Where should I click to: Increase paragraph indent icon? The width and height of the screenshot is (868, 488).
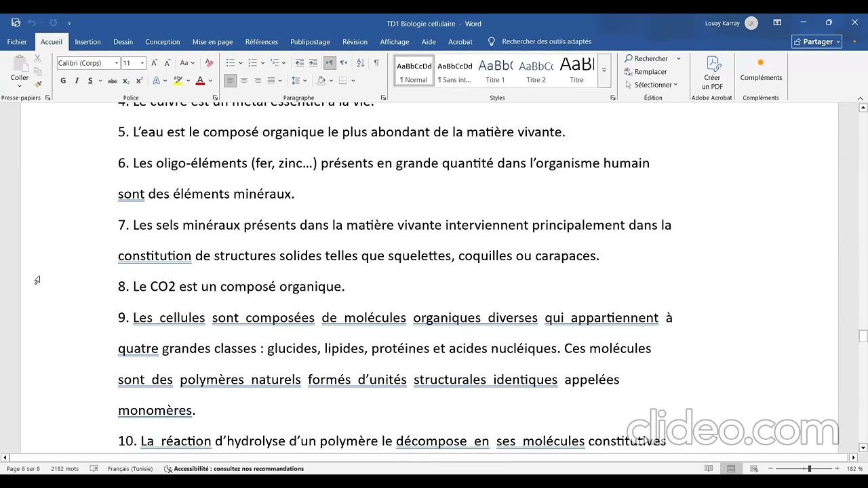tap(313, 63)
